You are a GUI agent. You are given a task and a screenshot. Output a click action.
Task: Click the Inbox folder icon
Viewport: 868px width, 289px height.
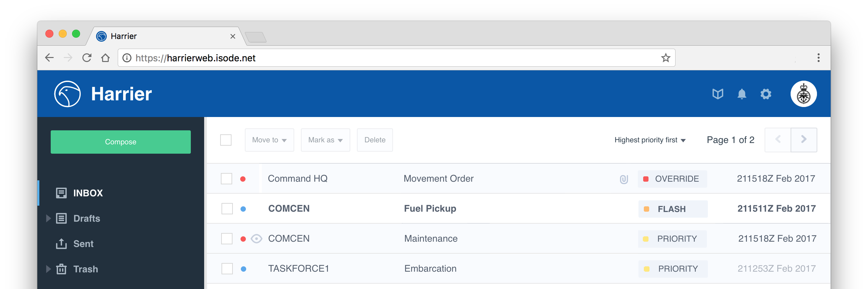(x=61, y=193)
